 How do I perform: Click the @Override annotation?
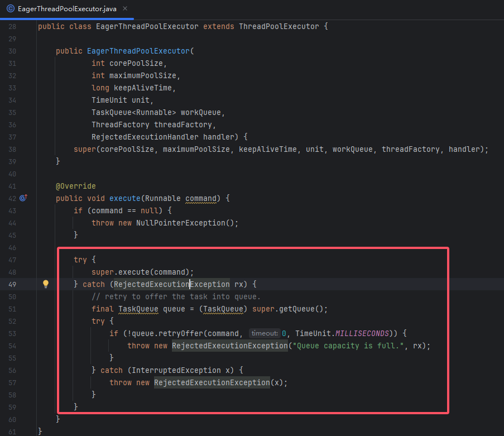point(76,186)
